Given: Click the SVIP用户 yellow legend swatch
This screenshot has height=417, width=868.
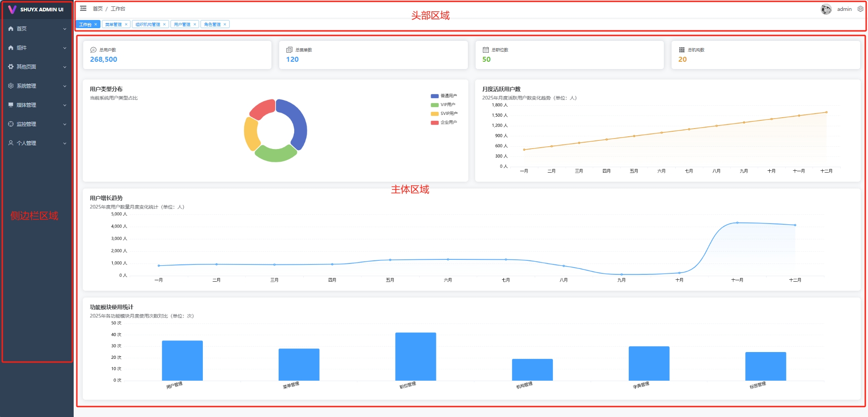Looking at the screenshot, I should click(435, 114).
